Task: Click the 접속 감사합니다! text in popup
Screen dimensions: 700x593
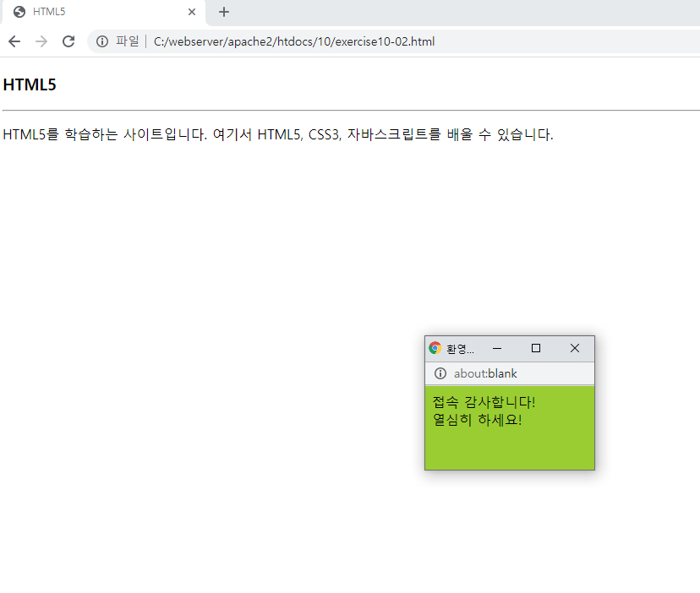Action: [x=484, y=402]
